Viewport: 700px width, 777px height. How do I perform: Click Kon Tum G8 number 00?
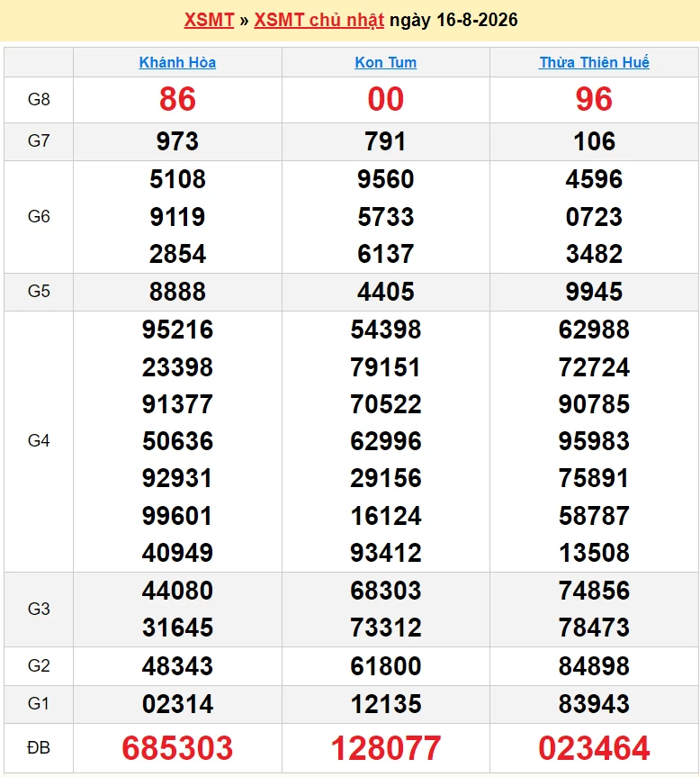coord(386,99)
